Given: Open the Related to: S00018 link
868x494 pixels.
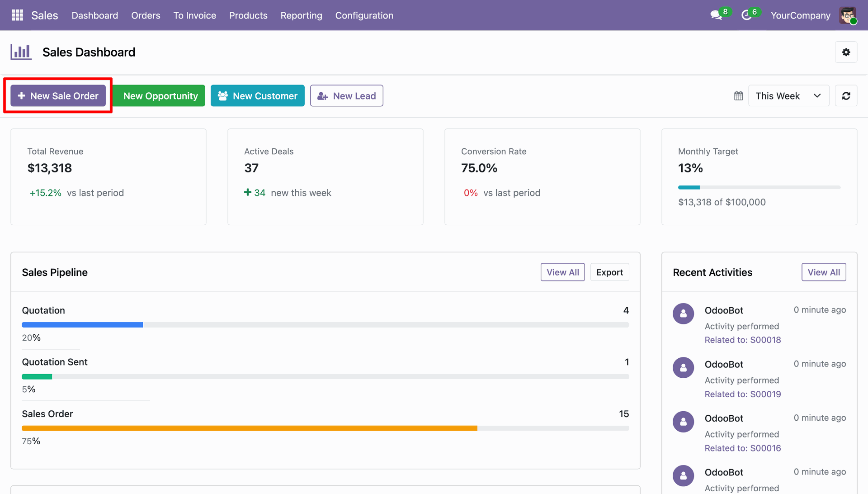Looking at the screenshot, I should pyautogui.click(x=742, y=340).
